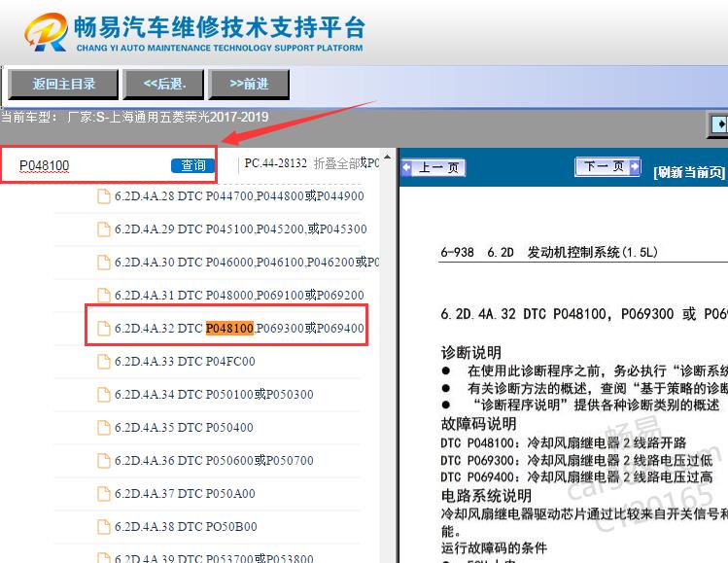The image size is (728, 563).
Task: Click document icon beside 6.2D.4A.38 row
Action: (104, 526)
